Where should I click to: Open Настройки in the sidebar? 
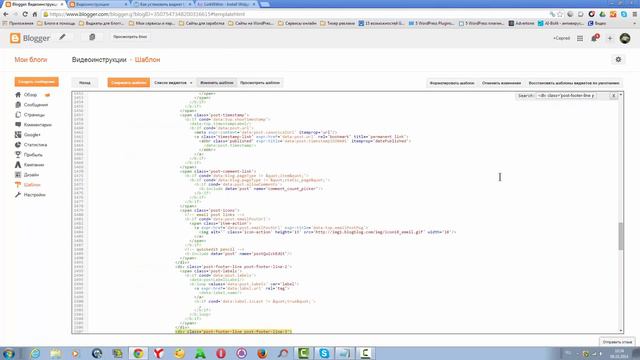34,195
